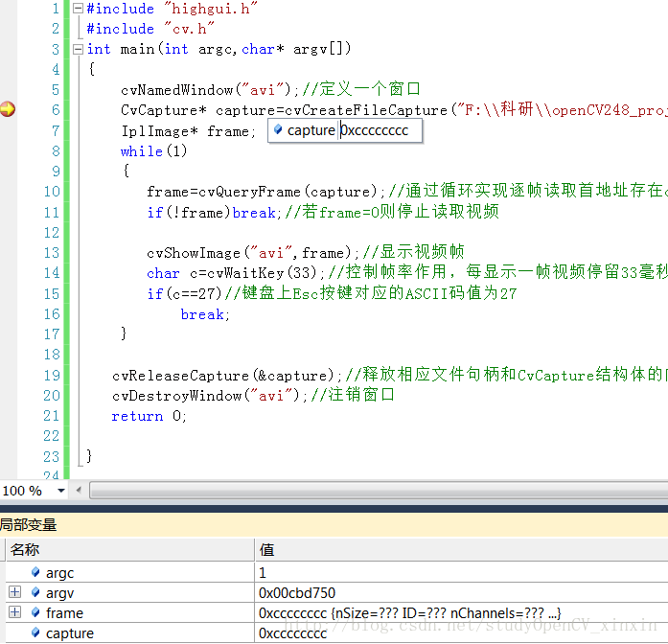Click cvNamedWindow on line 5
This screenshot has height=644, width=668.
coord(176,90)
